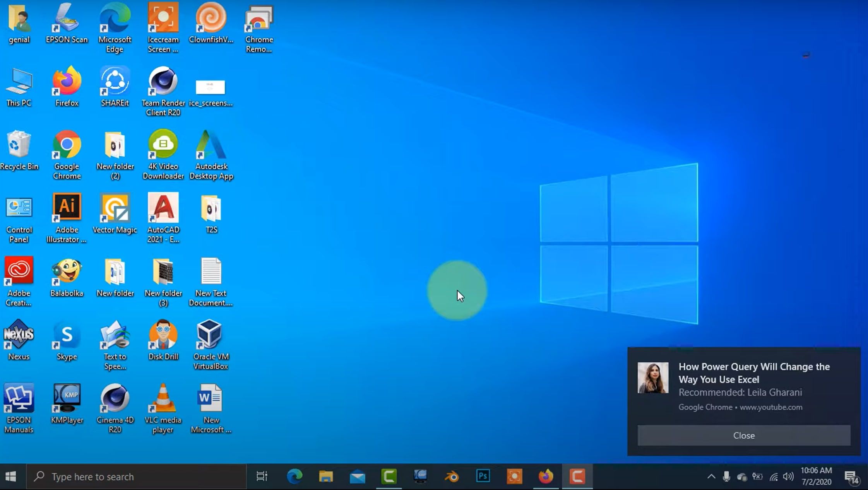This screenshot has height=490, width=868.
Task: Open the green Camtasia taskbar icon
Action: point(389,476)
